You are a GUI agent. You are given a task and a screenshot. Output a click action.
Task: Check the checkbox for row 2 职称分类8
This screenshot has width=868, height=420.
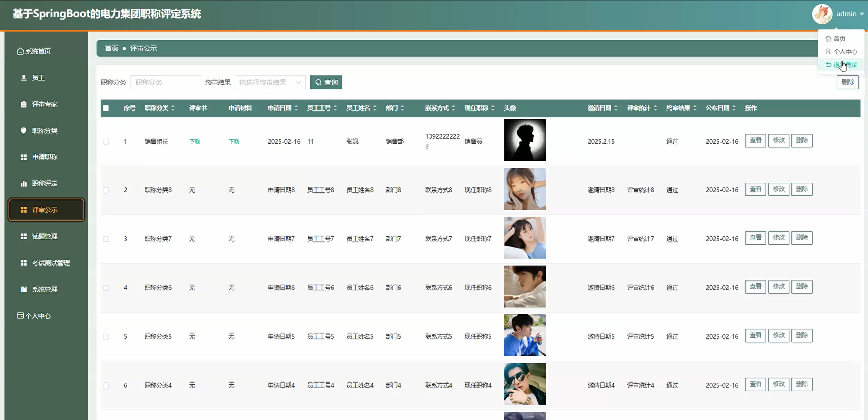coord(106,190)
